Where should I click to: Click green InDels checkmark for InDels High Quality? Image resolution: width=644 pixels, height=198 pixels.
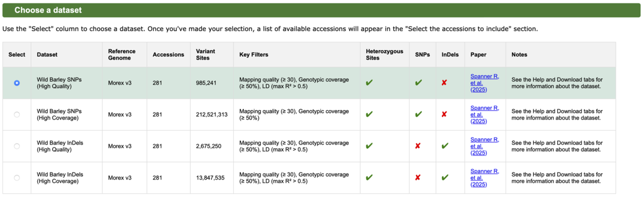tap(445, 146)
